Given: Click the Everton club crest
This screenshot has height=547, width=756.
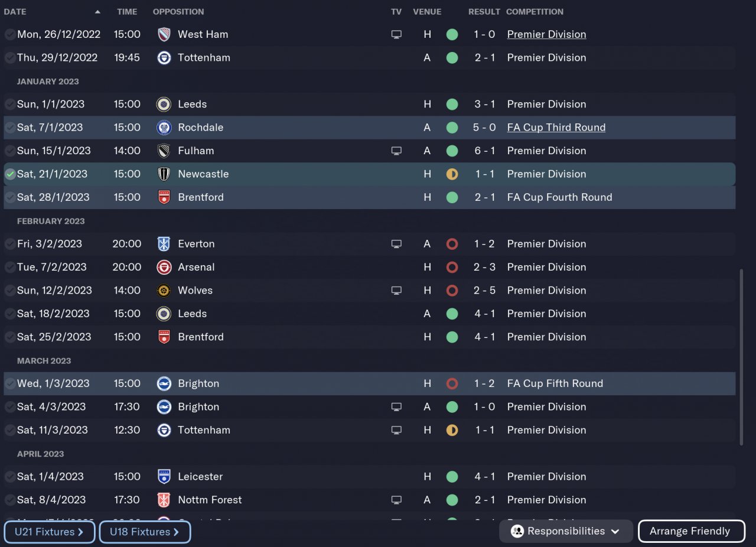Looking at the screenshot, I should 164,244.
